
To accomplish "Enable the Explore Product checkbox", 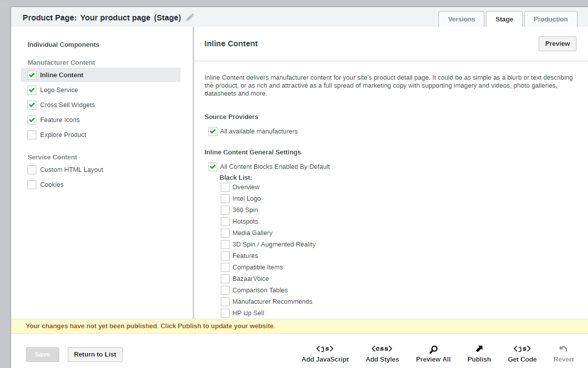I will click(32, 135).
